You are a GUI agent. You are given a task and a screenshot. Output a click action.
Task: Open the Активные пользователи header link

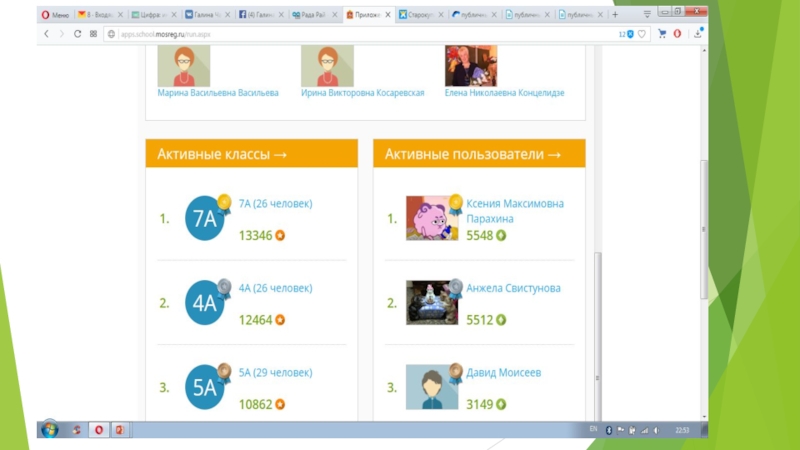(473, 154)
